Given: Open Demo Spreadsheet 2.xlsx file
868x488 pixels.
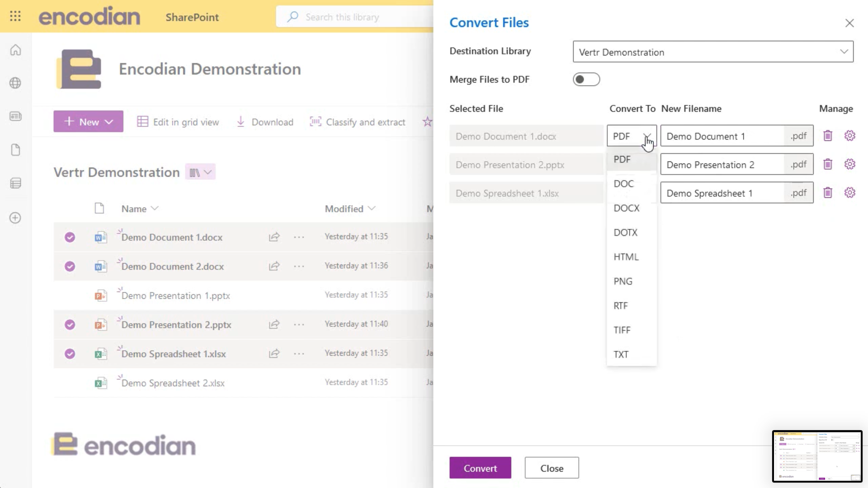Looking at the screenshot, I should tap(173, 383).
